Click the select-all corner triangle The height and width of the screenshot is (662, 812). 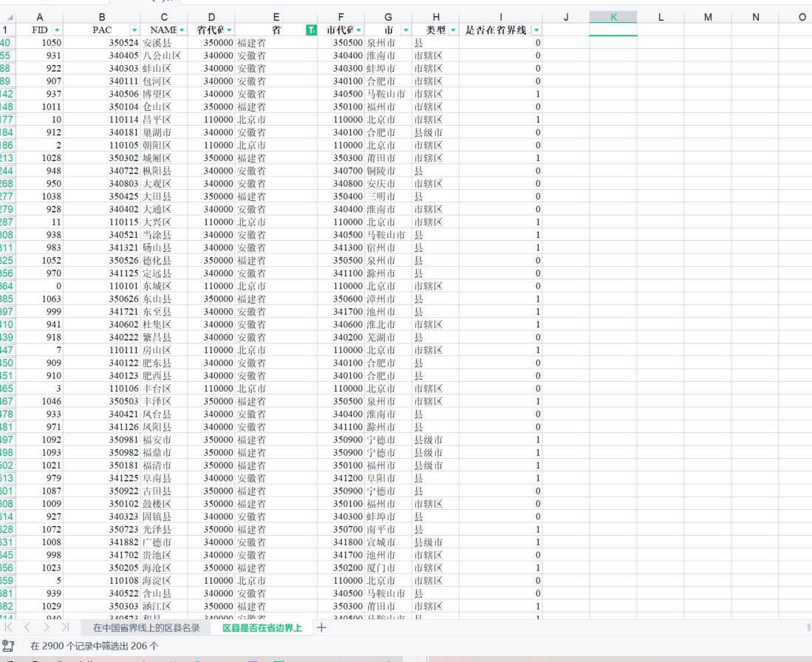[x=9, y=17]
